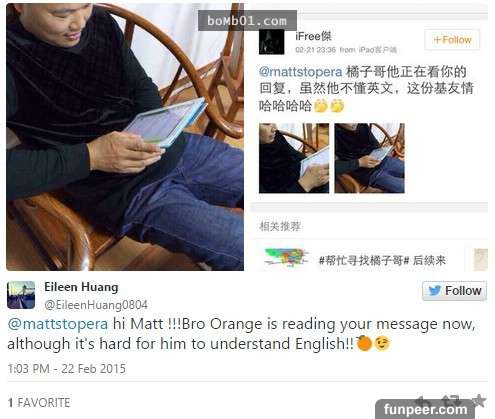This screenshot has width=495, height=419.
Task: Click the orange emoji in the tweet
Action: 364,343
